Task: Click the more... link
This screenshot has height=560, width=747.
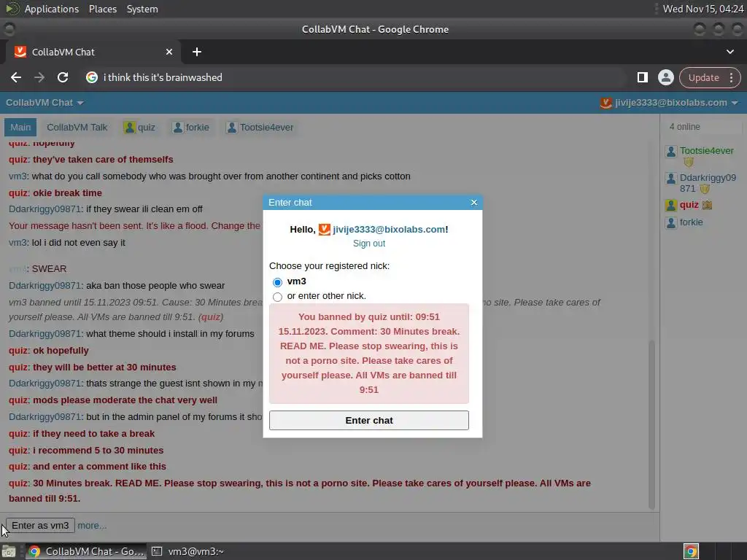Action: pyautogui.click(x=92, y=526)
